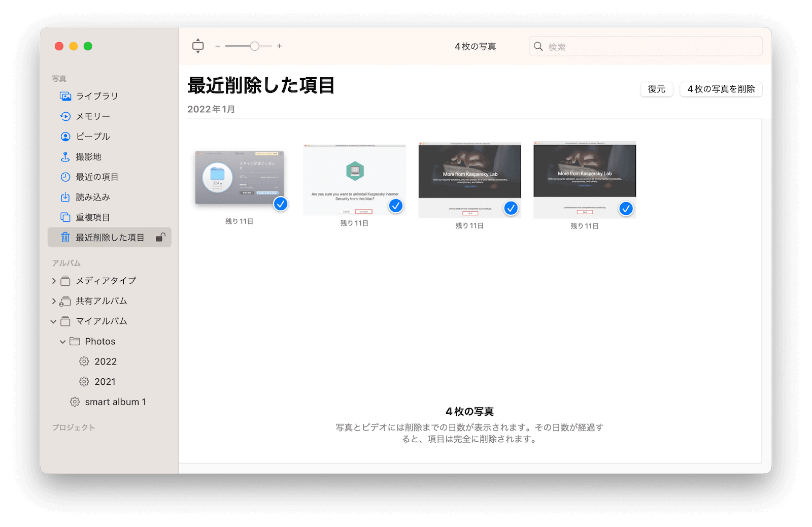Uncheck the Kaspersky uninstall confirmation photo
The width and height of the screenshot is (812, 527).
(x=396, y=206)
